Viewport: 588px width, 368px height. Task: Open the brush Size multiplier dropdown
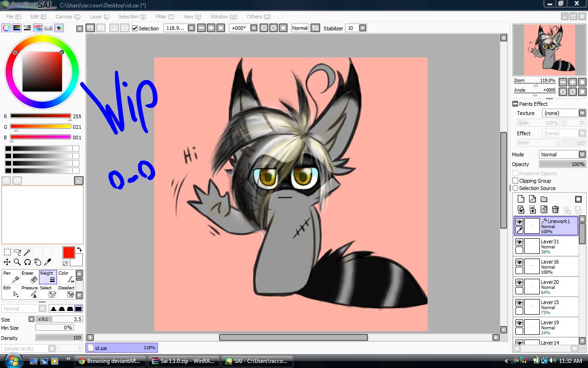tap(31, 319)
